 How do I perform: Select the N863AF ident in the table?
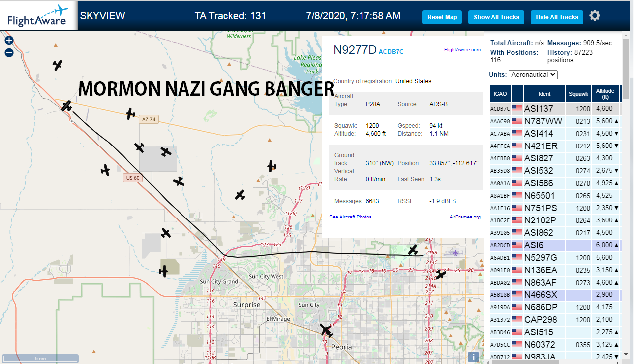pyautogui.click(x=541, y=283)
